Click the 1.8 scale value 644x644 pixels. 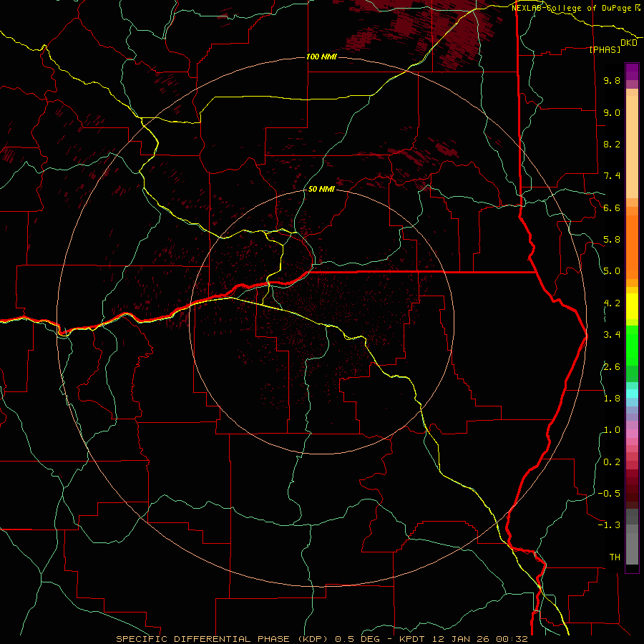click(x=612, y=399)
